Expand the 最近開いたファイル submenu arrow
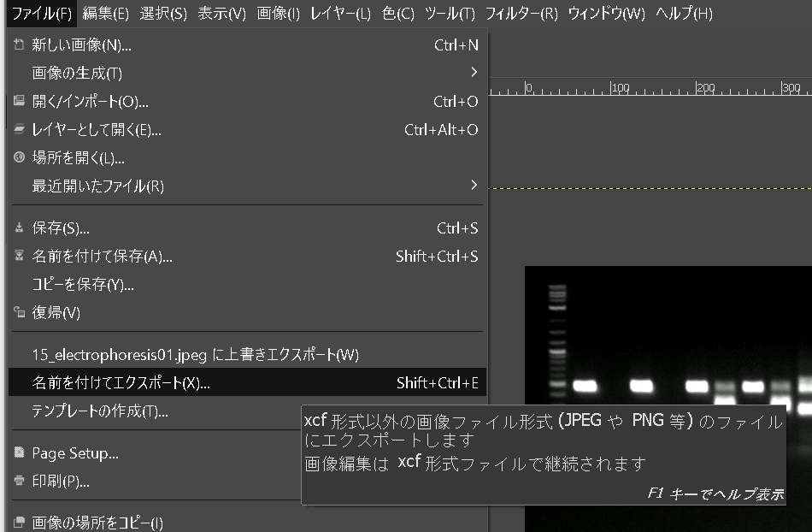This screenshot has height=532, width=812. coord(474,186)
